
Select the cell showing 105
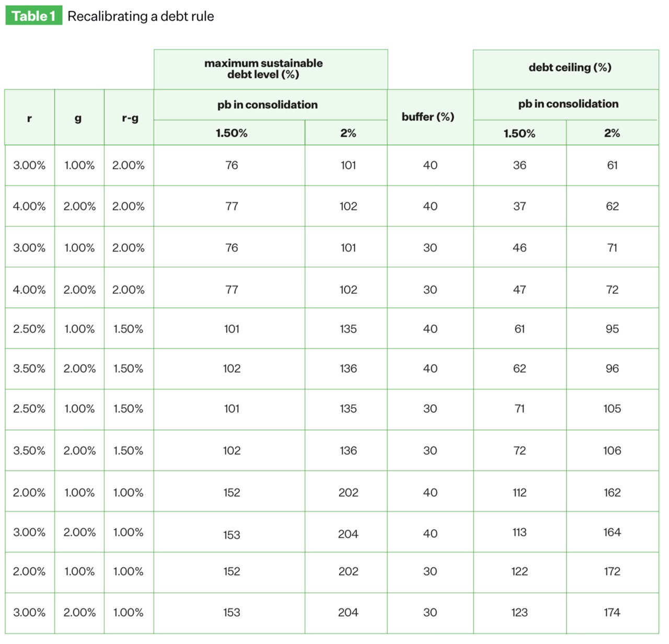[612, 408]
